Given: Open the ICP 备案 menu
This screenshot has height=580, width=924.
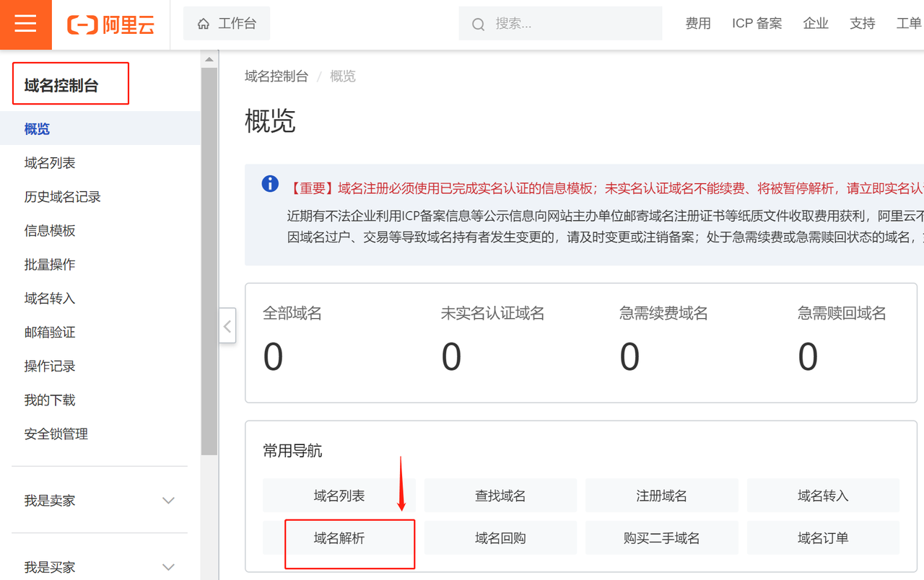Looking at the screenshot, I should pyautogui.click(x=757, y=23).
